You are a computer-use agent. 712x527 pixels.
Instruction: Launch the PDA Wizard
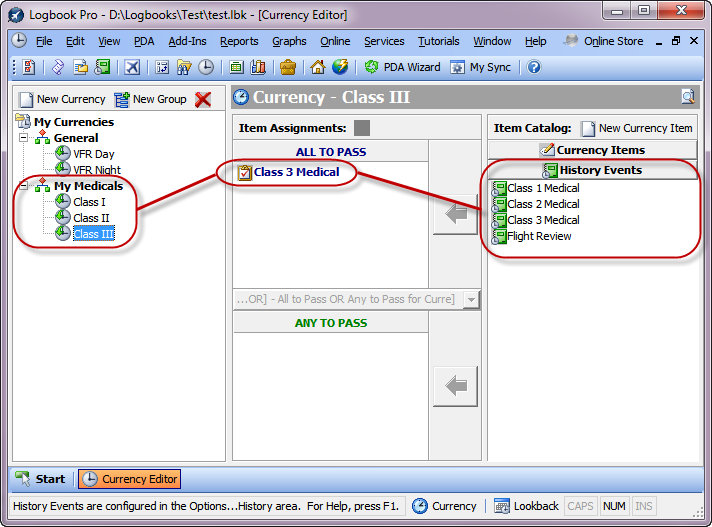402,67
